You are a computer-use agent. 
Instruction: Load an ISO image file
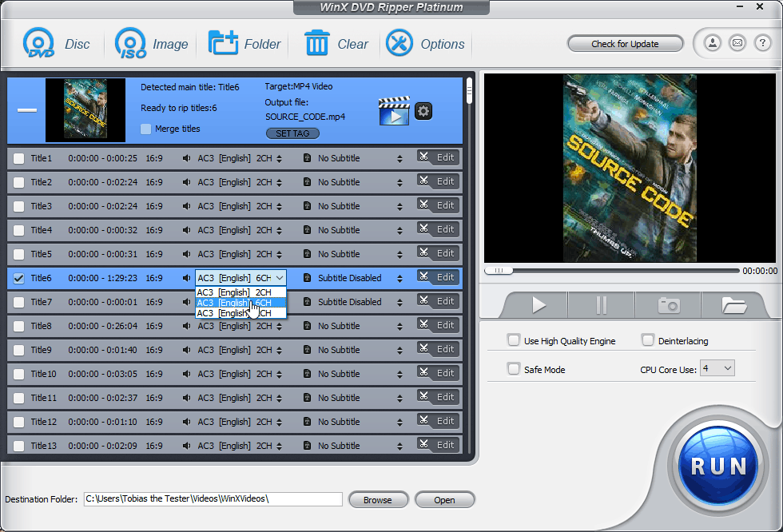[x=151, y=44]
